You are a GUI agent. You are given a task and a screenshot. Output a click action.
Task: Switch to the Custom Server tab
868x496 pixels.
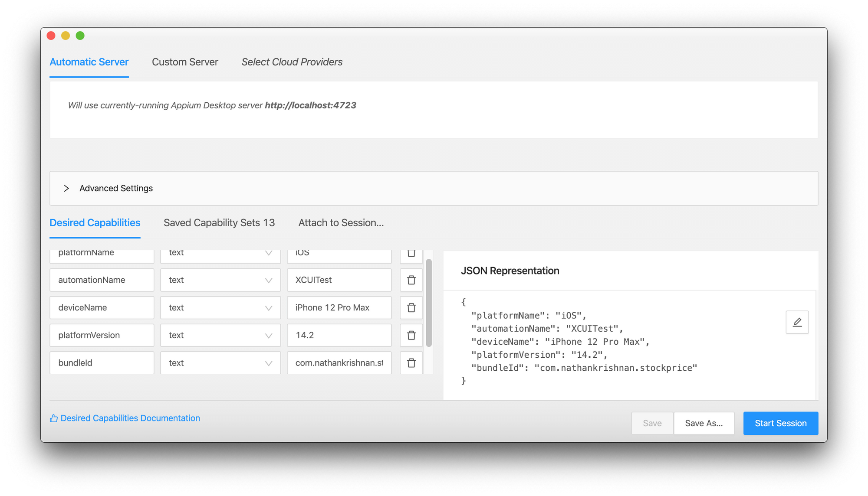[185, 62]
